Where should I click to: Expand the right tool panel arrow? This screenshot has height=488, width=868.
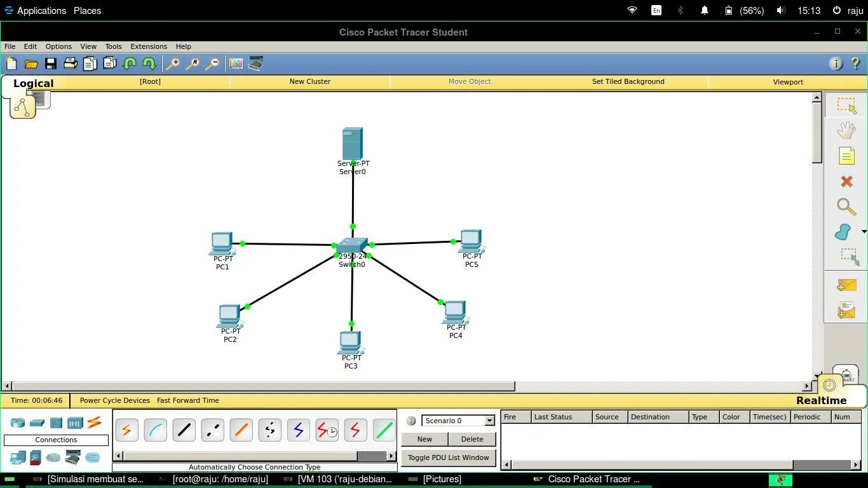(x=864, y=232)
